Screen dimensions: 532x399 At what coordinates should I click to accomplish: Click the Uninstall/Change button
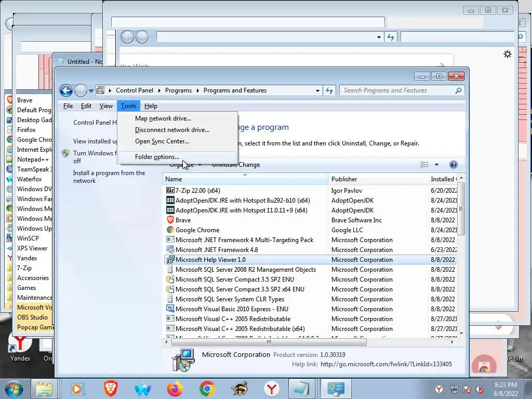pyautogui.click(x=236, y=165)
